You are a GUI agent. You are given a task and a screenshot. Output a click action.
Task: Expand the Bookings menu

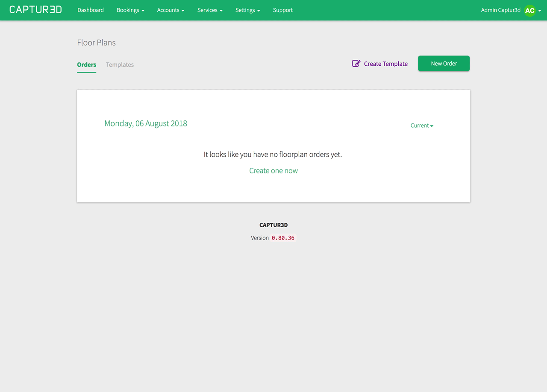point(130,10)
